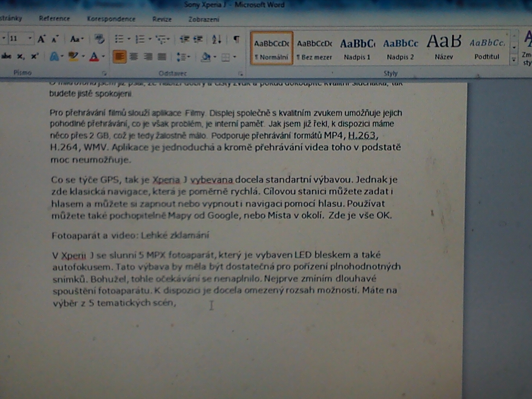The height and width of the screenshot is (399, 532).
Task: Open the Change Case (Aa) menu
Action: [x=77, y=39]
